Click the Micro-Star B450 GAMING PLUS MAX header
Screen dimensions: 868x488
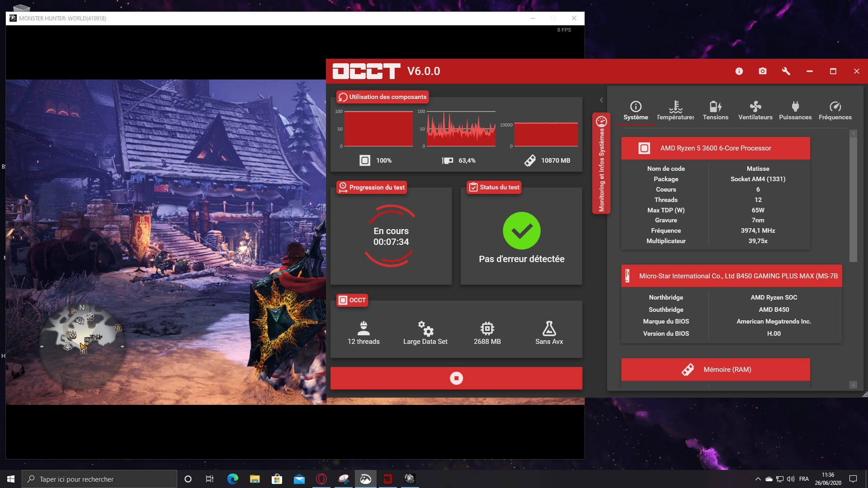731,276
